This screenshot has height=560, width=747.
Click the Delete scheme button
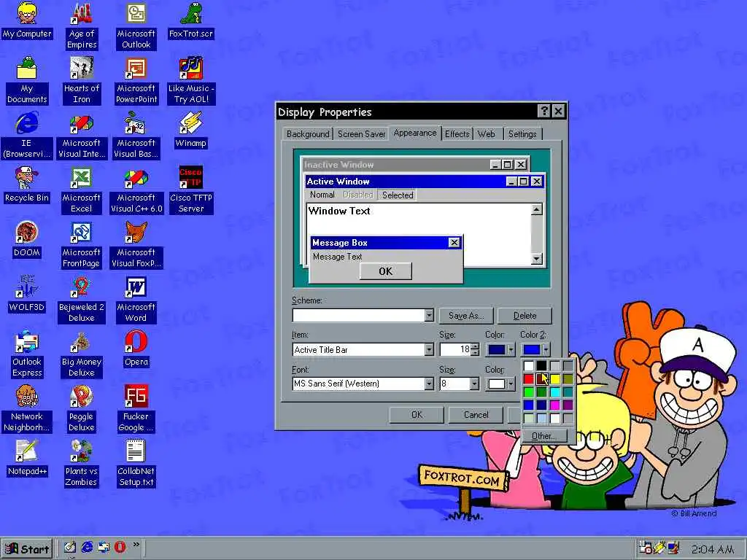coord(525,316)
